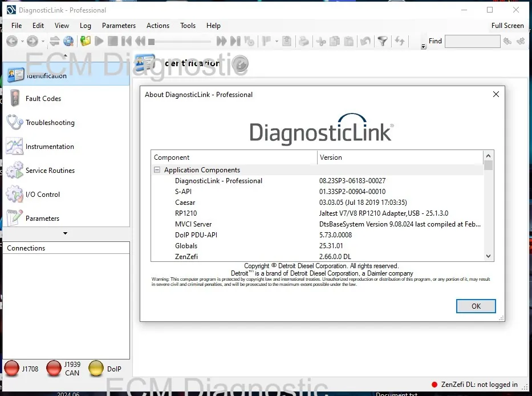Click the Service Routines gears icon

(15, 171)
